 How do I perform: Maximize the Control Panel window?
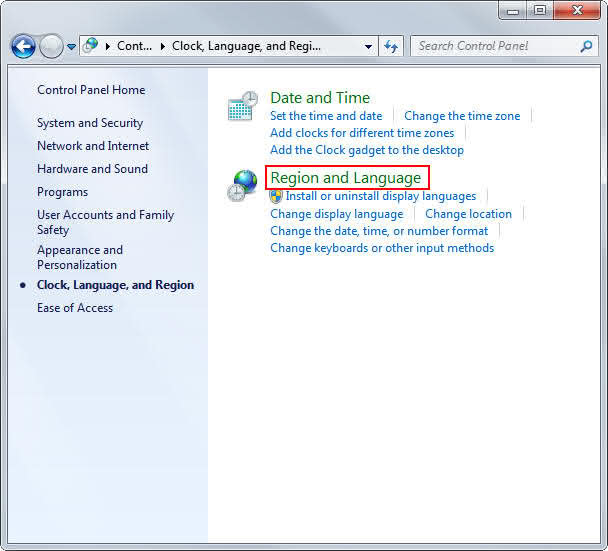pos(540,11)
